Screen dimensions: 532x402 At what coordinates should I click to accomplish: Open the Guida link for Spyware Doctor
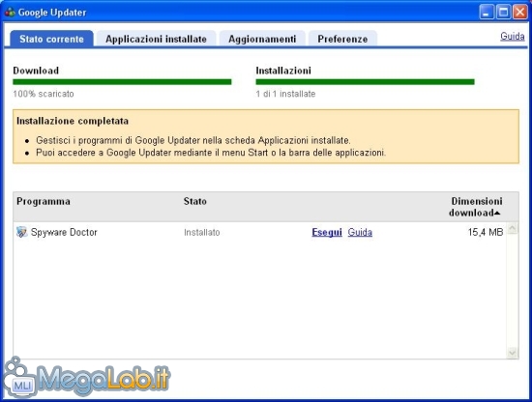tap(360, 233)
